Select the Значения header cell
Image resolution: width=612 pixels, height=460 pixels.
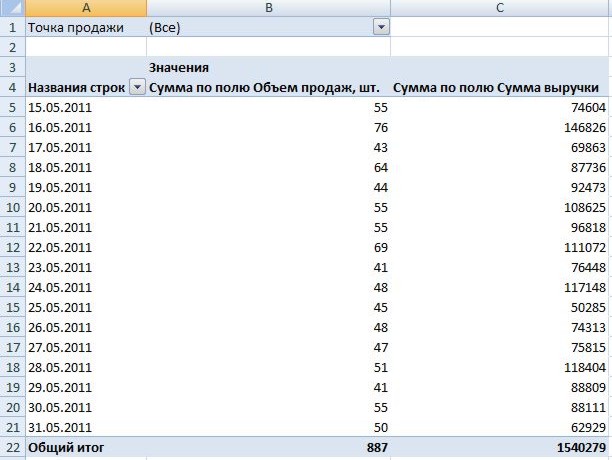(178, 67)
